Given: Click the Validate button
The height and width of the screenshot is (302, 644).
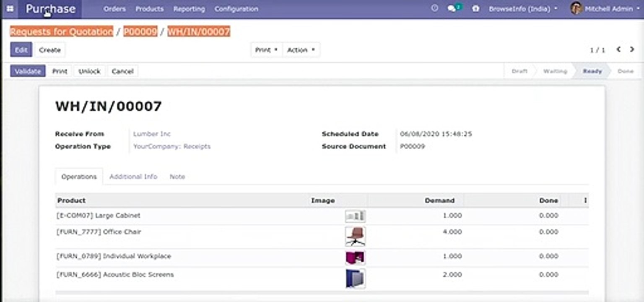Looking at the screenshot, I should (28, 71).
